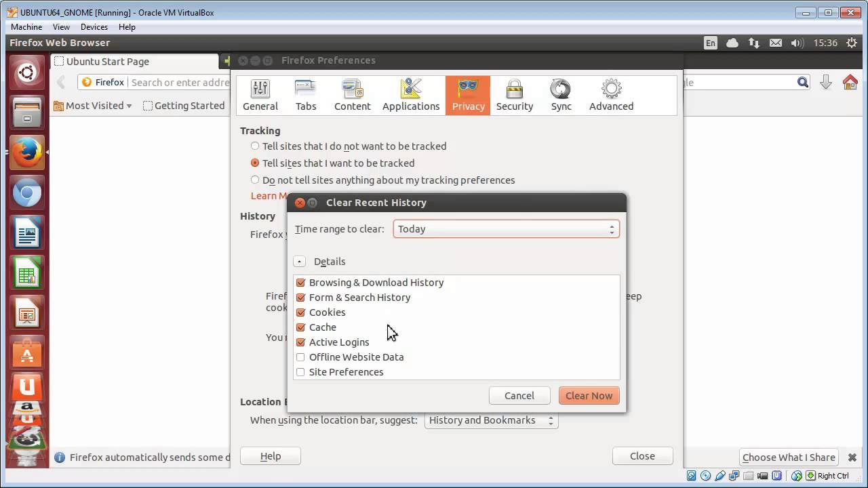Click the Help button in Preferences
This screenshot has height=488, width=868.
[x=271, y=456]
